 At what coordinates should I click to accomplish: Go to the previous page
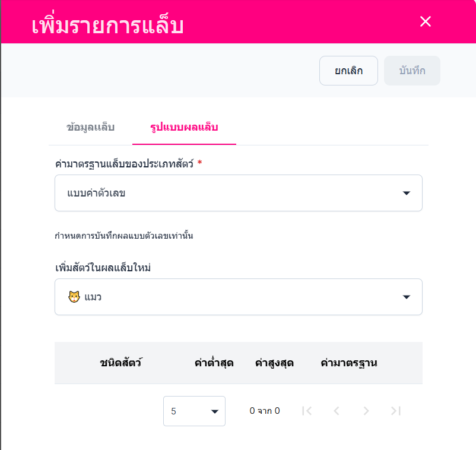click(337, 411)
